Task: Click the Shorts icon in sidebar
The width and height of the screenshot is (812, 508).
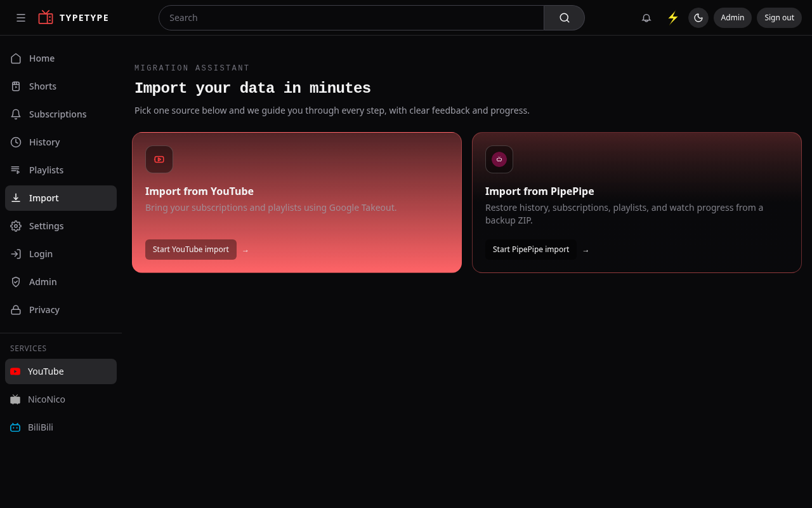Action: click(16, 86)
